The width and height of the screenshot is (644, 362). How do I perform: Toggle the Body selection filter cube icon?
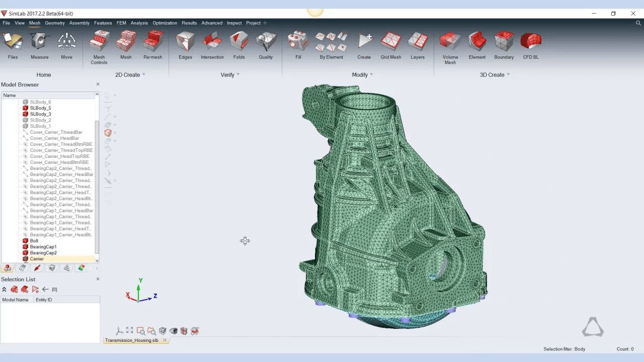108,133
